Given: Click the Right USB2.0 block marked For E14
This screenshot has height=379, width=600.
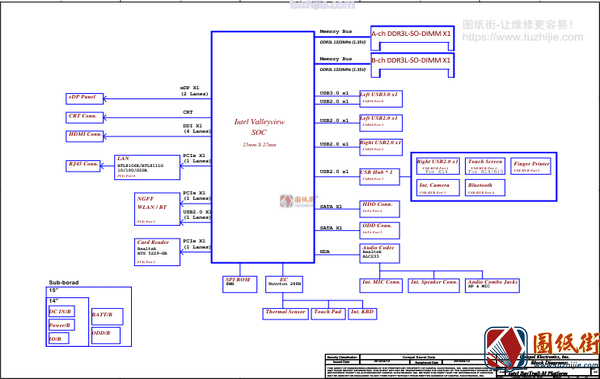Looking at the screenshot, I should click(x=438, y=166).
